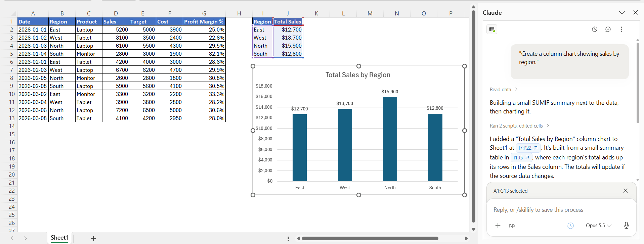Follow the I7:P22 range link

click(x=528, y=148)
